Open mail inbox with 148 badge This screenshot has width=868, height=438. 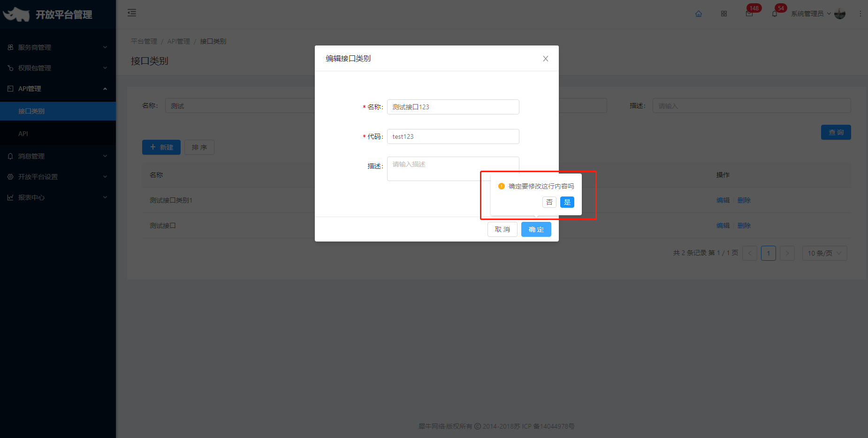[x=749, y=14]
